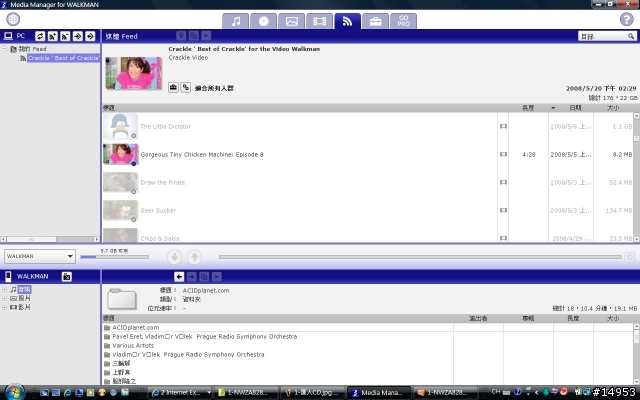Sort feed list by 大小 column
This screenshot has width=640, height=400.
point(613,108)
